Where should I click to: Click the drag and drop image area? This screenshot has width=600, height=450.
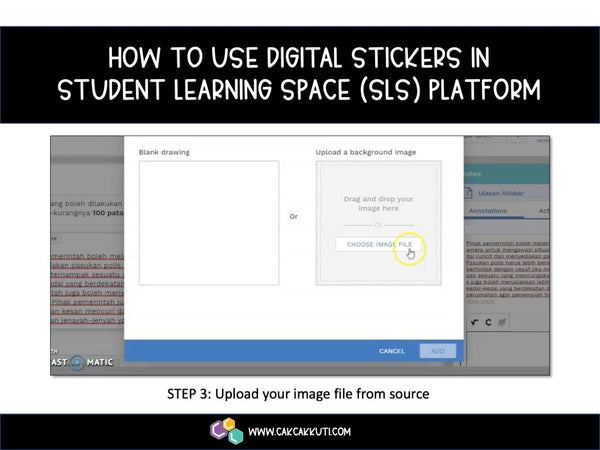(x=378, y=223)
